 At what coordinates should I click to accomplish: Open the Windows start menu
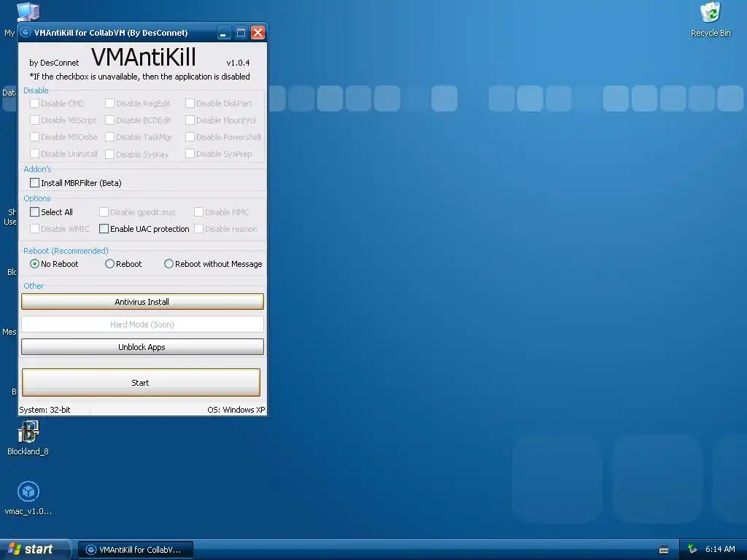pyautogui.click(x=34, y=549)
